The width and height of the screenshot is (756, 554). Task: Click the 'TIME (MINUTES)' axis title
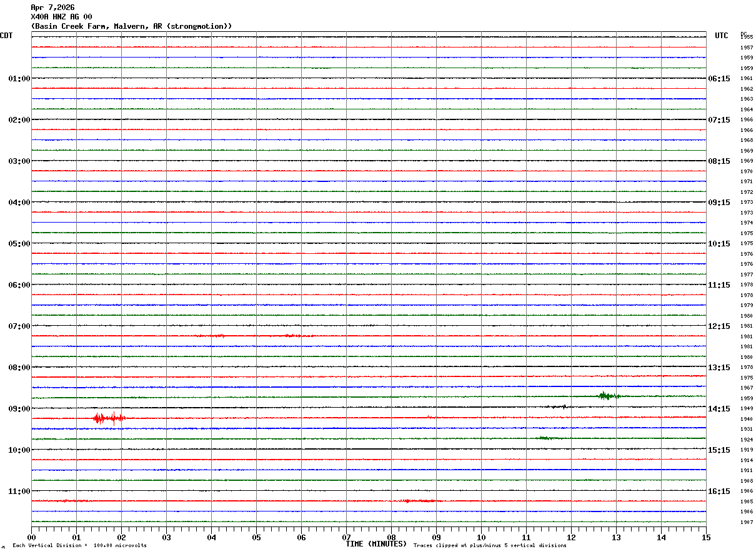376,544
